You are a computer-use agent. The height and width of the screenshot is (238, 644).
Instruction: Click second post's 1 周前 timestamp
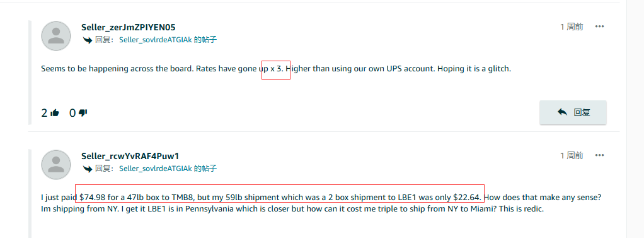tap(572, 156)
